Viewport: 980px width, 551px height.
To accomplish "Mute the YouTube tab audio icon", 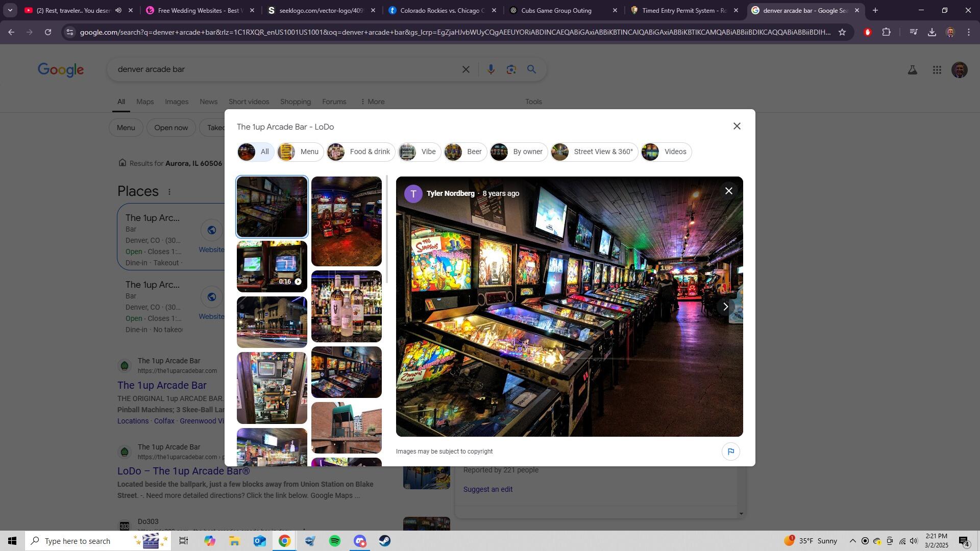I will click(x=118, y=10).
